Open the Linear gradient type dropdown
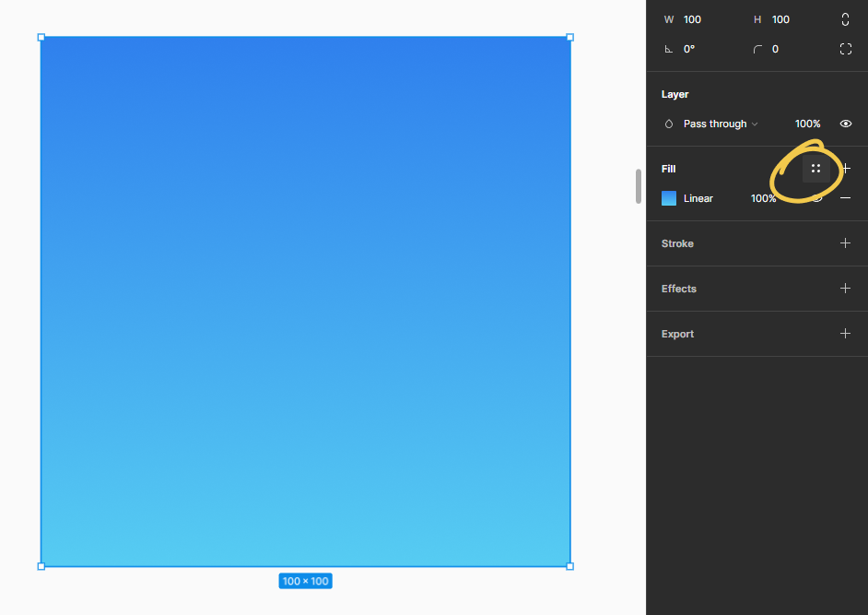 pos(698,198)
